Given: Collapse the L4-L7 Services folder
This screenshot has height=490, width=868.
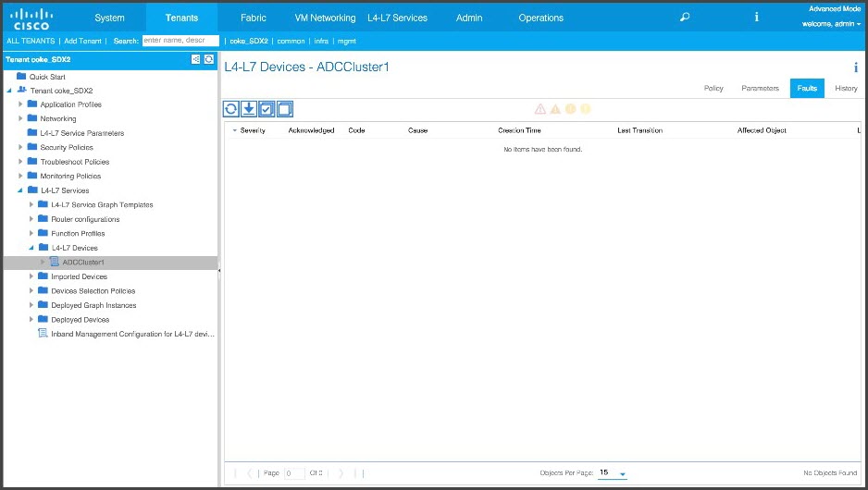Looking at the screenshot, I should click(20, 190).
